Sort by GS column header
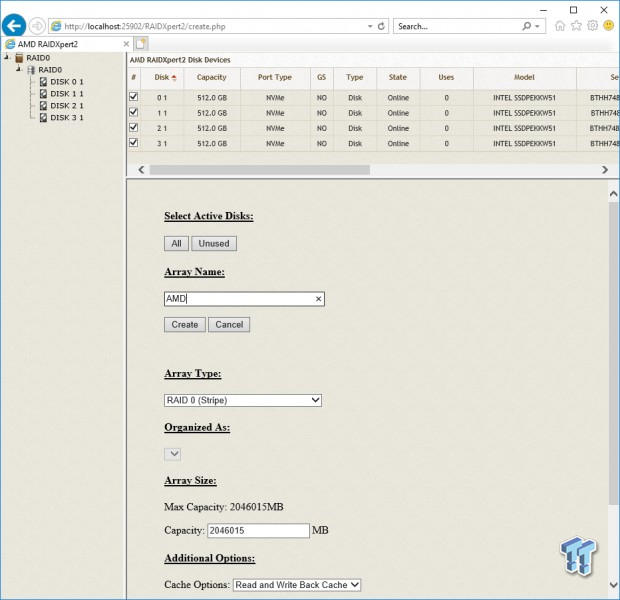620x600 pixels. pyautogui.click(x=321, y=78)
